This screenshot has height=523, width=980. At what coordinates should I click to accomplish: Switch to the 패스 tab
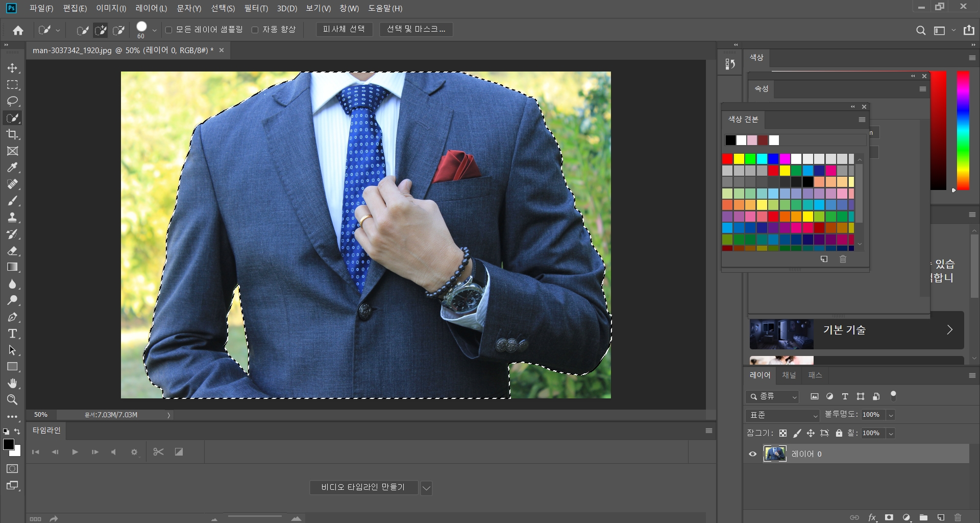[x=815, y=375]
